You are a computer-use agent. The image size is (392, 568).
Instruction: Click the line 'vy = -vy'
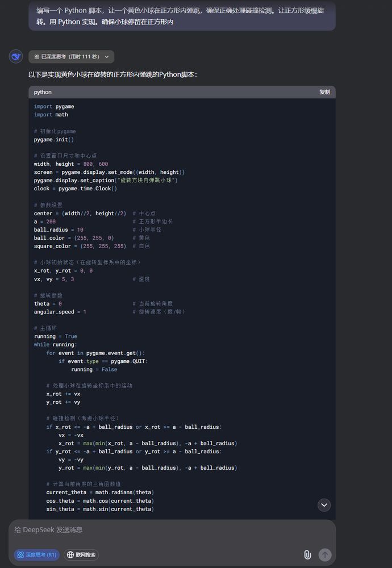[71, 460]
